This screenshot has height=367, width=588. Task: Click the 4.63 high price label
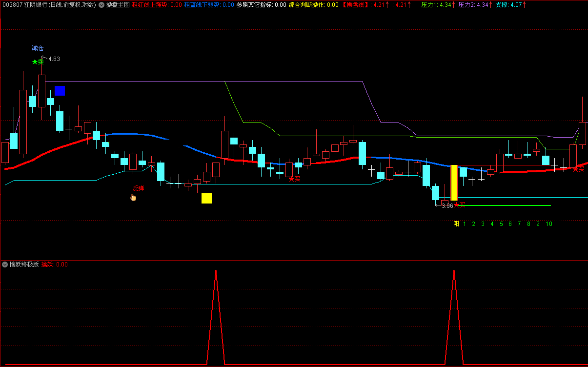(x=54, y=59)
